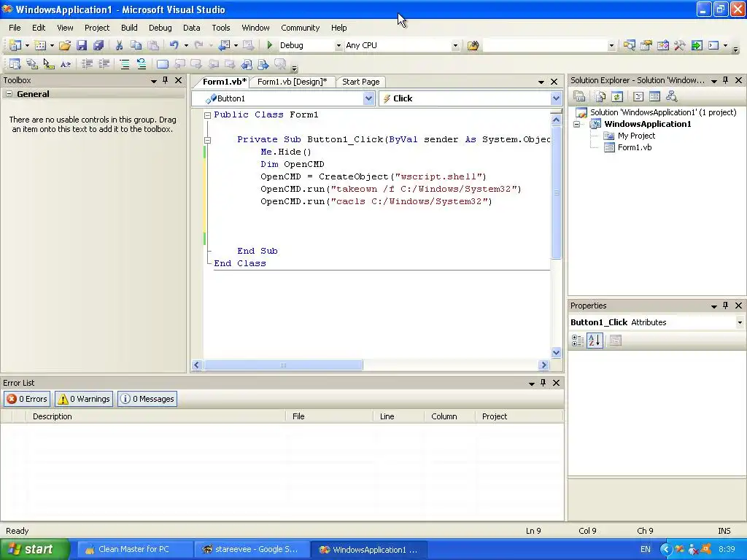Collapse the General group in Toolbox
This screenshot has height=560, width=747.
9,94
